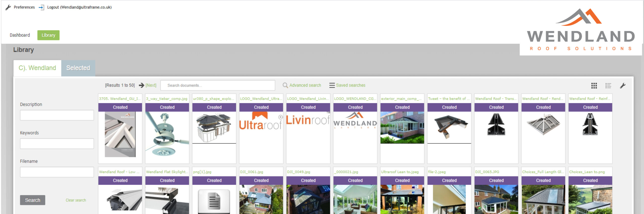Open DJI_0065.JPG thumbnail
Image resolution: width=644 pixels, height=214 pixels.
click(496, 199)
